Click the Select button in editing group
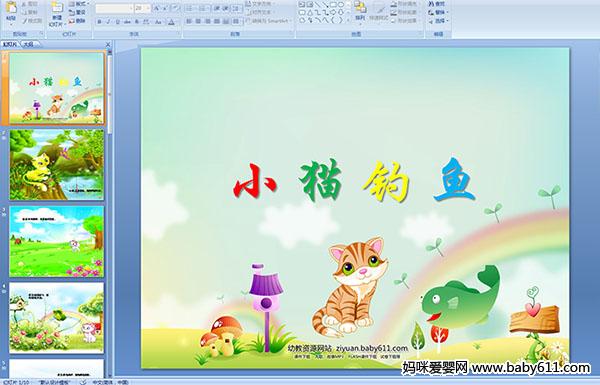Screen dimensions: 600x385 coord(438,21)
